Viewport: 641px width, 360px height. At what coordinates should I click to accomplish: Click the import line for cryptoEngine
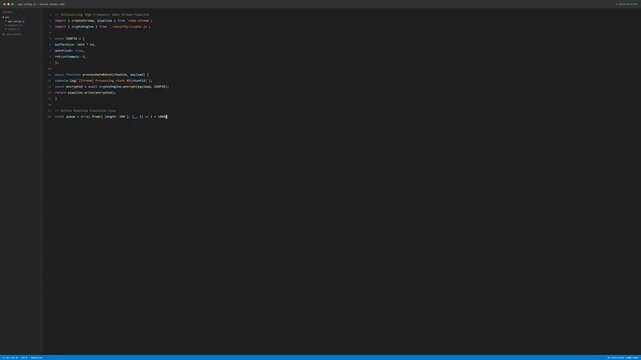point(103,27)
